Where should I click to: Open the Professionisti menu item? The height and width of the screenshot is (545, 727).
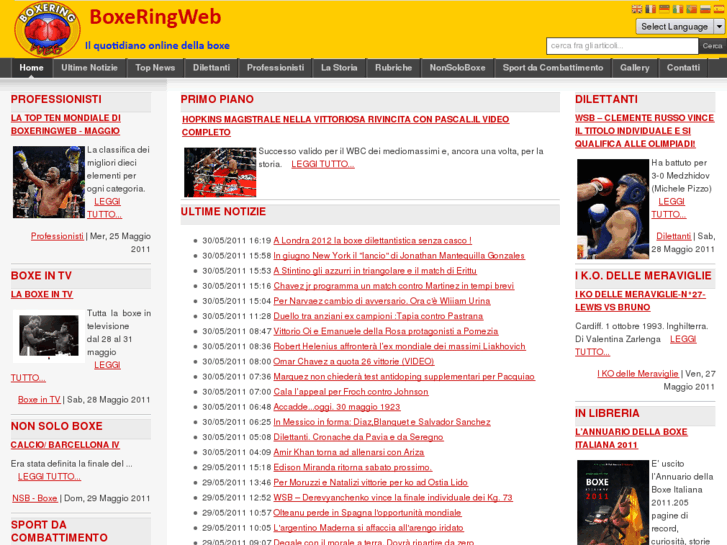click(275, 68)
